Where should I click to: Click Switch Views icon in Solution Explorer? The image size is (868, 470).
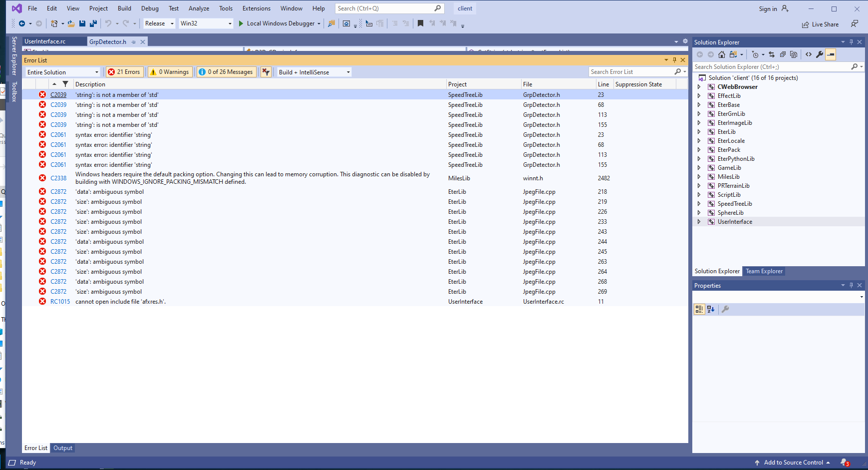(733, 54)
